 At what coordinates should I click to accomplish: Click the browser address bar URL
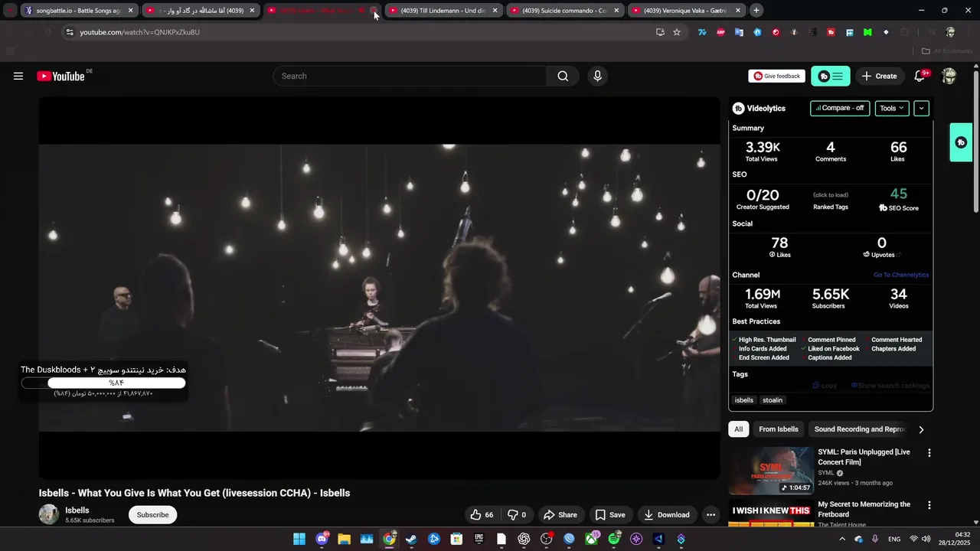click(140, 32)
